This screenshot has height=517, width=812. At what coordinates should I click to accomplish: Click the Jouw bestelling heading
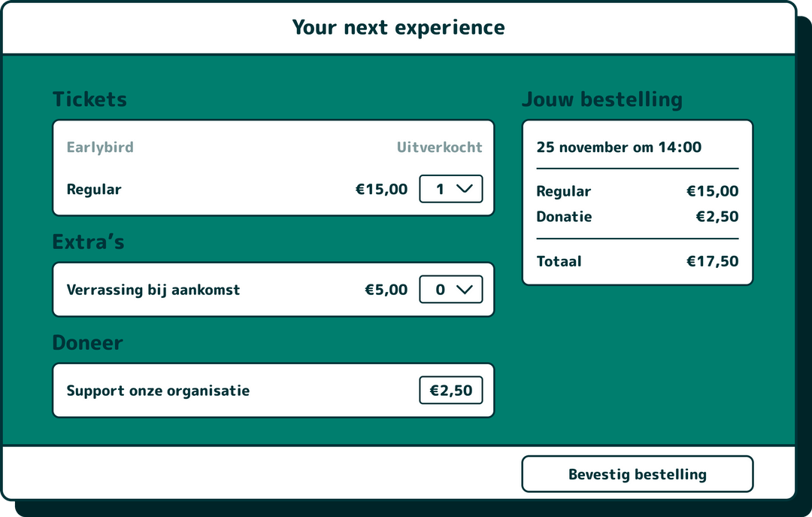[x=603, y=99]
